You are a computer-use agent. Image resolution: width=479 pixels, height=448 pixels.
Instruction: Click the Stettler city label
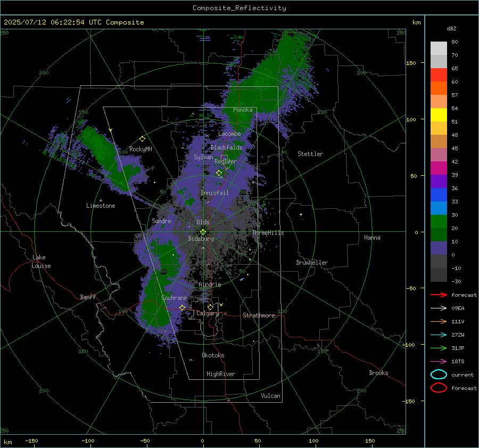pos(310,154)
